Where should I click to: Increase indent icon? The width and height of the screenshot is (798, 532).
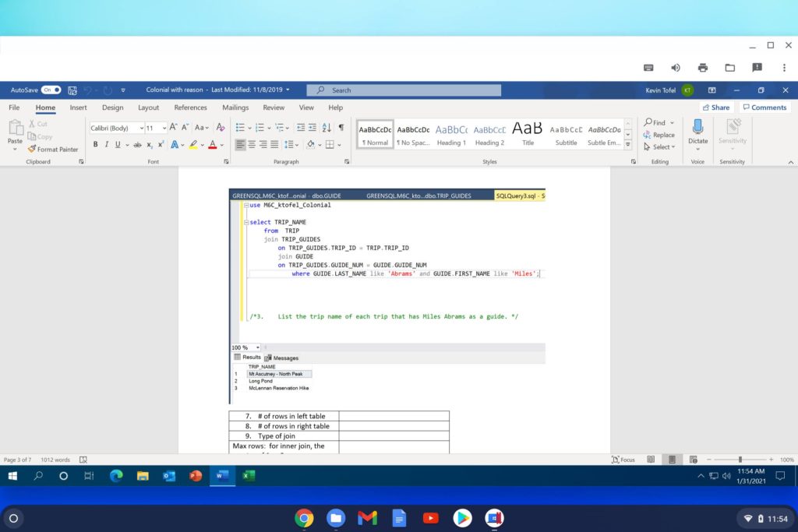point(312,128)
